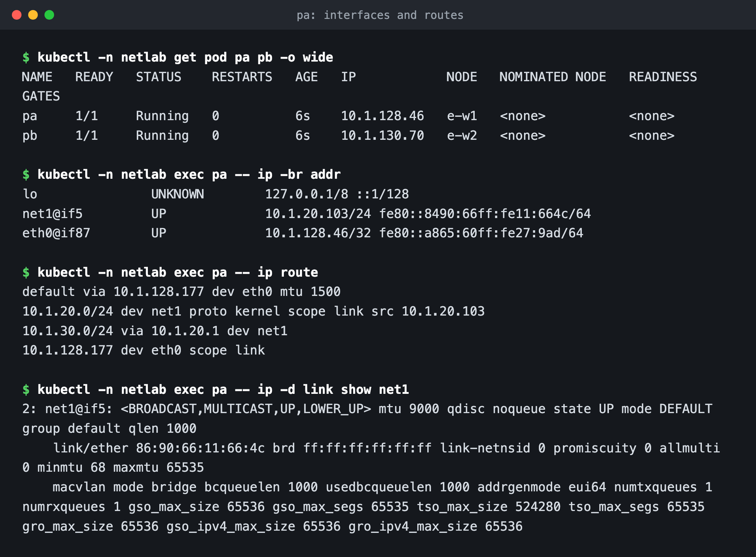
Task: Click the '10.1.128.177 dev eth0 scope link' line
Action: click(x=144, y=350)
